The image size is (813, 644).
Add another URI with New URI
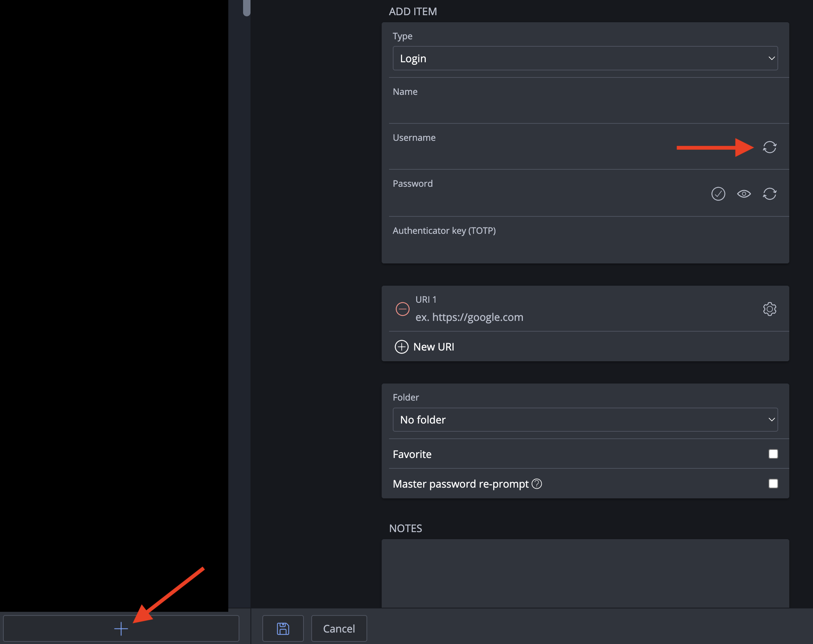pyautogui.click(x=433, y=346)
